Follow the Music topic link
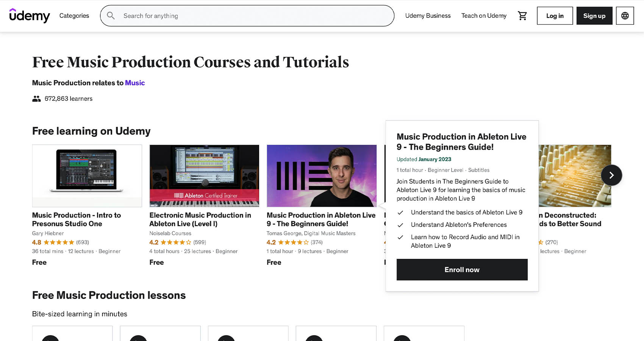The width and height of the screenshot is (644, 341). click(135, 83)
